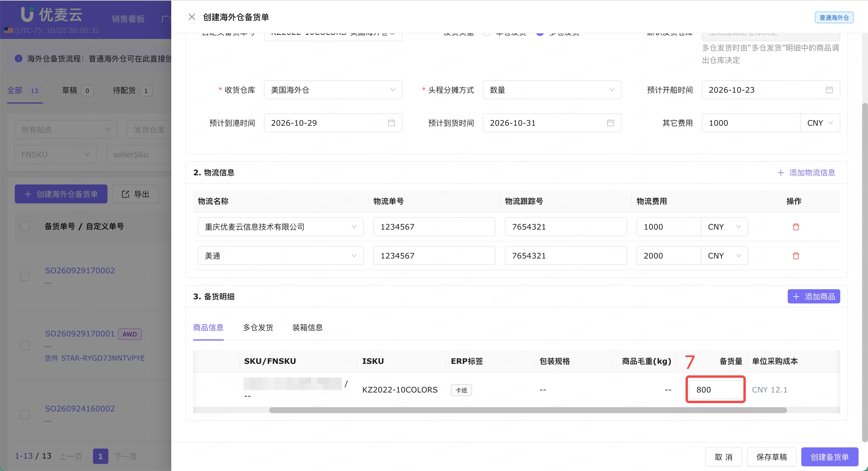The height and width of the screenshot is (471, 868).
Task: Delete the 重庆优麦云信息技术有限公司 logistics row
Action: tap(796, 227)
